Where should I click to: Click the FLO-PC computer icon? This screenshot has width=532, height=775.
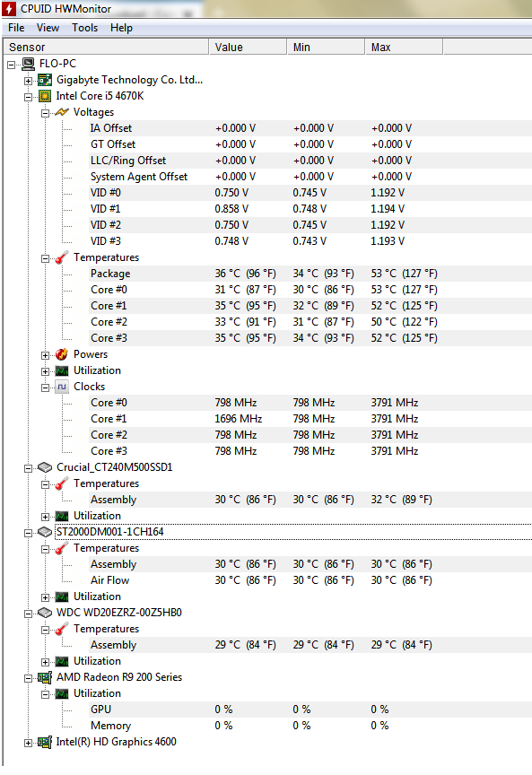click(x=28, y=64)
